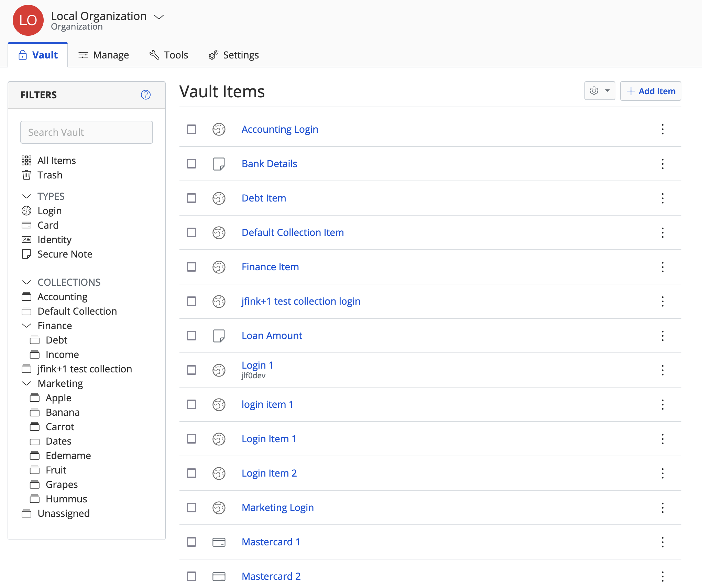Open the three-dot menu for Accounting Login

[662, 129]
